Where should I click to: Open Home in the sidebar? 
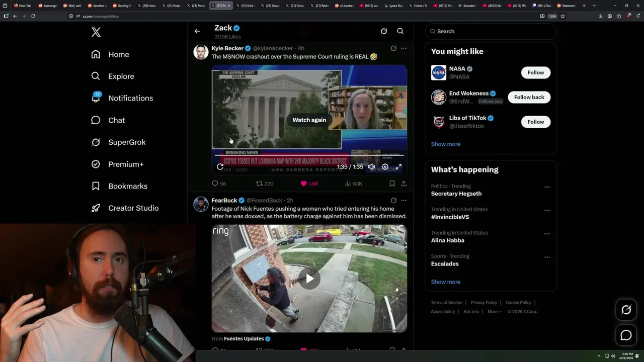110,54
